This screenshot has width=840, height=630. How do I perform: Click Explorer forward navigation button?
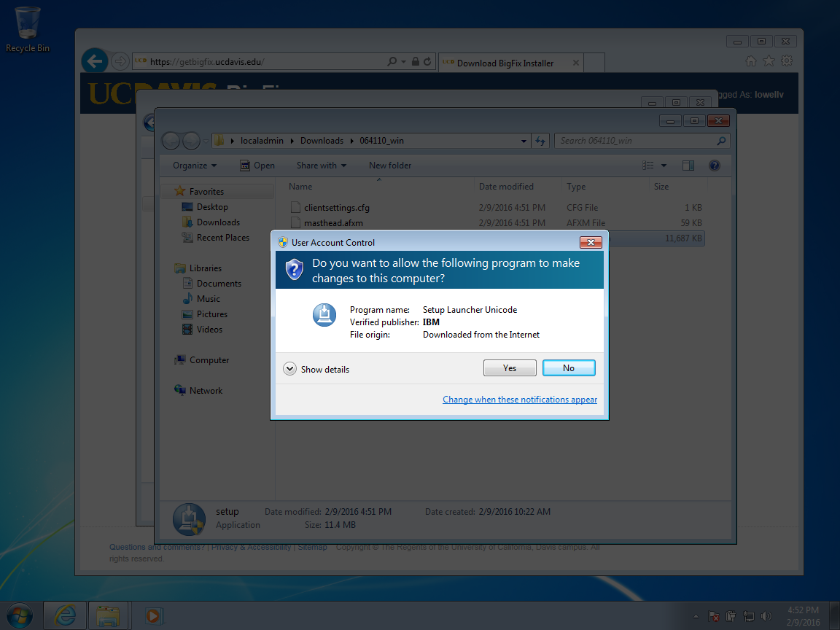tap(191, 141)
